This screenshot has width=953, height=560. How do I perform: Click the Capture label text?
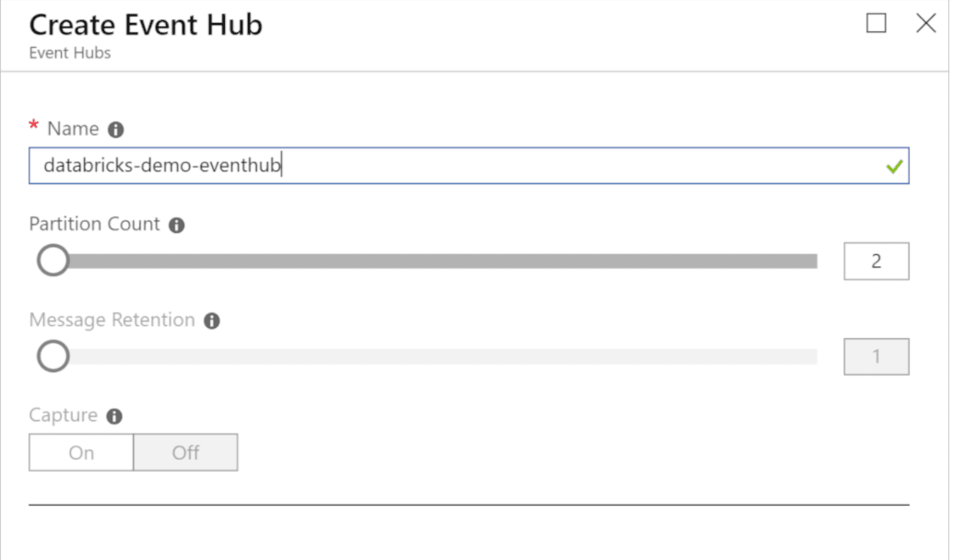click(x=64, y=415)
